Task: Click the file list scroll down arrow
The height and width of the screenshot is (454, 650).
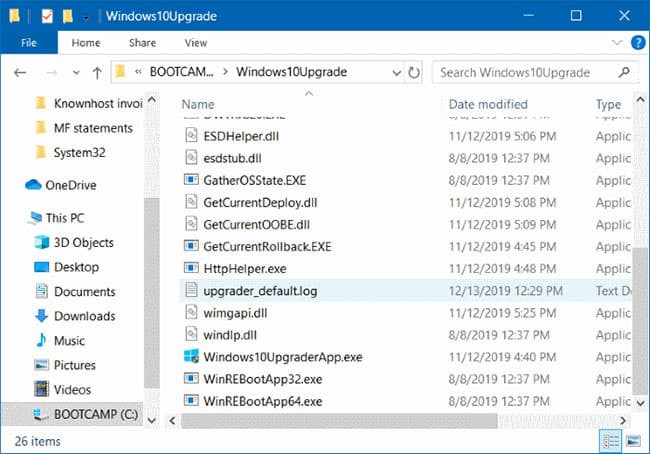Action: (640, 403)
